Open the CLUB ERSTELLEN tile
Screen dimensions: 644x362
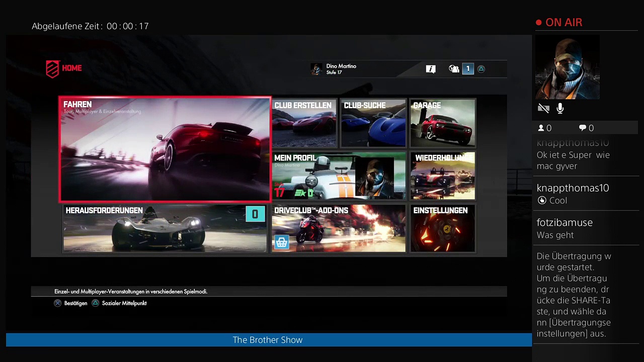pyautogui.click(x=304, y=123)
